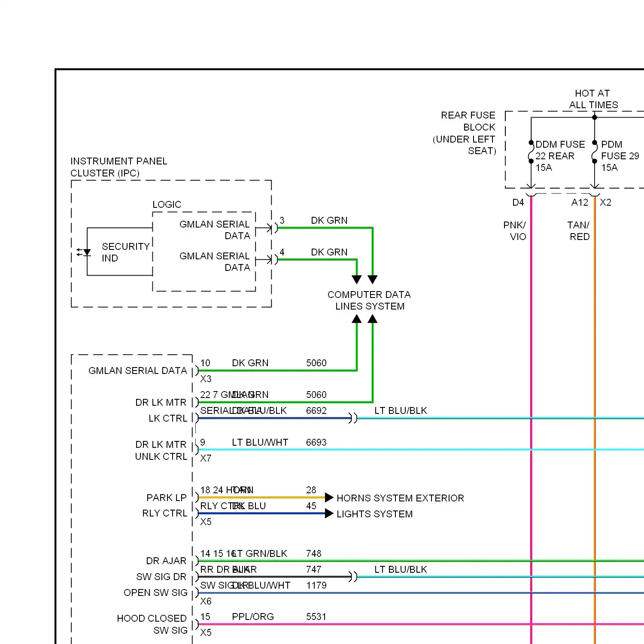Image resolution: width=644 pixels, height=644 pixels.
Task: Click the HOT AT ALL TIMES label
Action: [593, 99]
